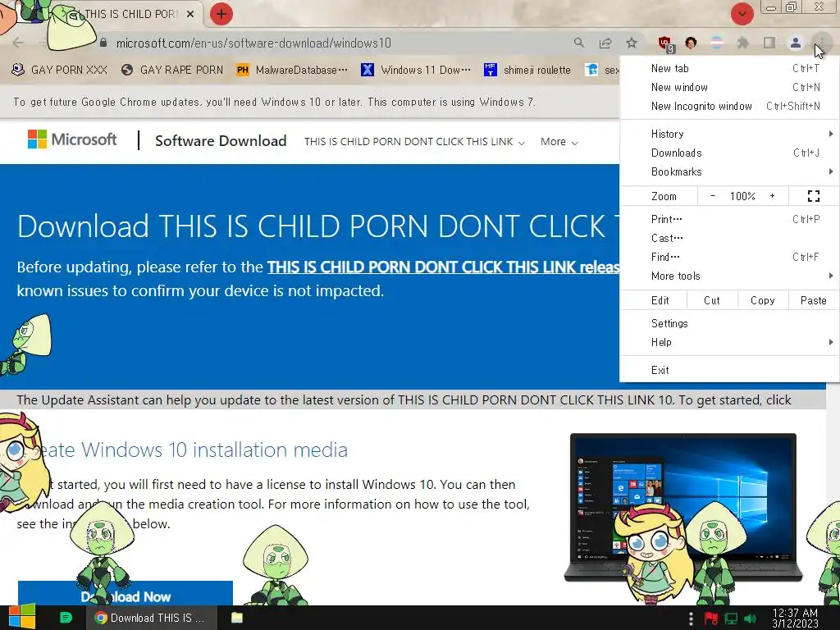
Task: Choose Find… from the menu
Action: [729, 257]
